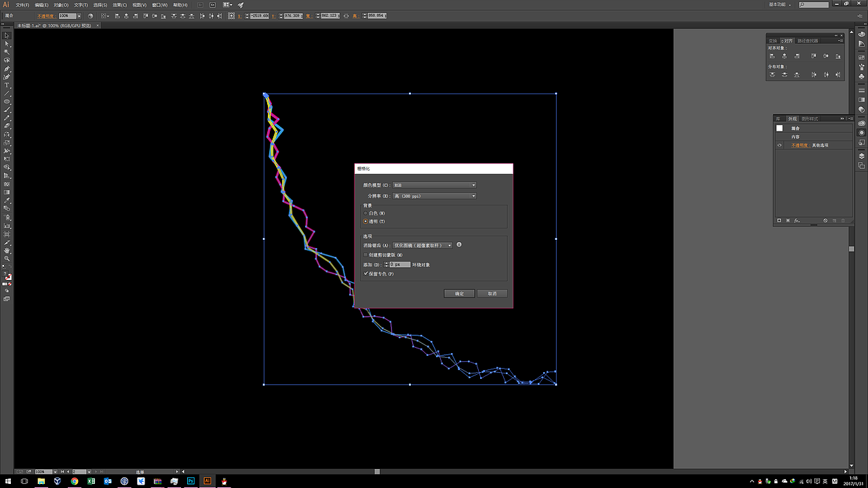The width and height of the screenshot is (868, 488).
Task: Click the Align panel's vertical align top icon
Action: tap(814, 56)
